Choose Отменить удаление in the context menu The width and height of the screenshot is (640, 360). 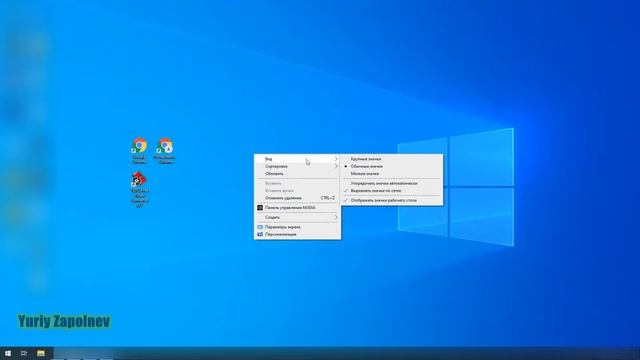point(298,198)
